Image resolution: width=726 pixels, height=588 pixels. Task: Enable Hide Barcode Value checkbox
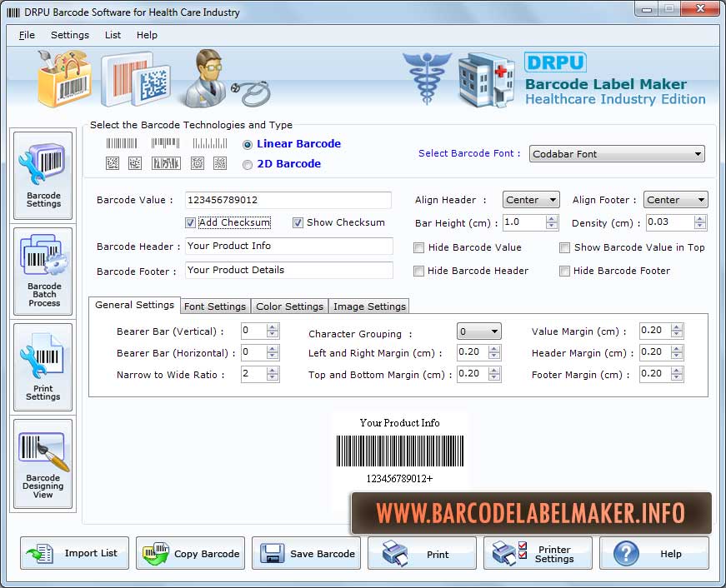point(418,248)
